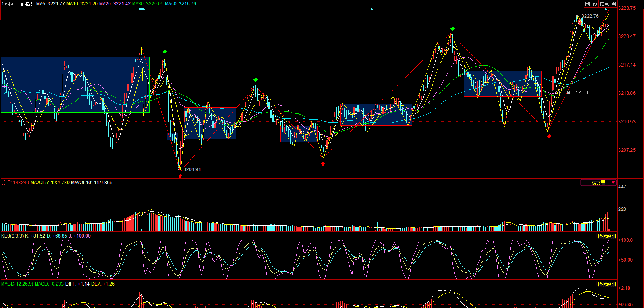Viewport: 644px width, 308px height.
Task: Click the 预 button in top bar
Action: pyautogui.click(x=595, y=3)
